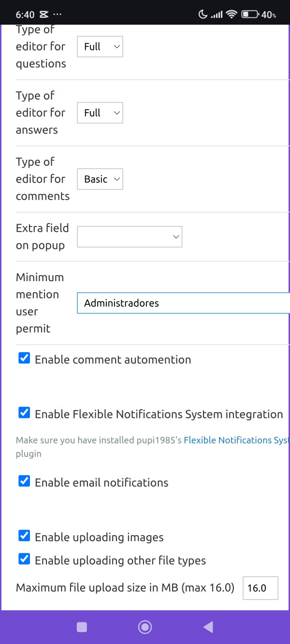Open Minimum mention user permit selector

click(x=184, y=303)
